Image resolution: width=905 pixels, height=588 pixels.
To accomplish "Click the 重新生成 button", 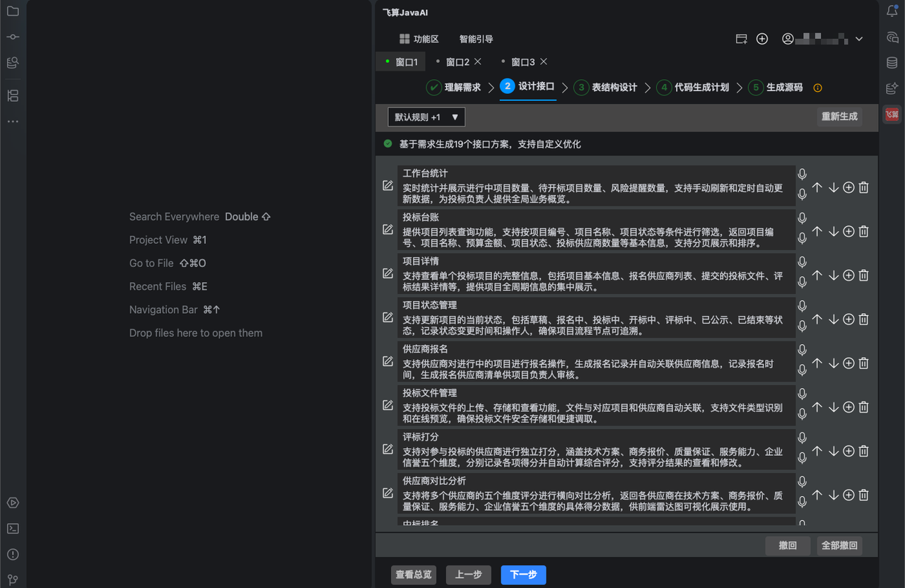I will 839,117.
